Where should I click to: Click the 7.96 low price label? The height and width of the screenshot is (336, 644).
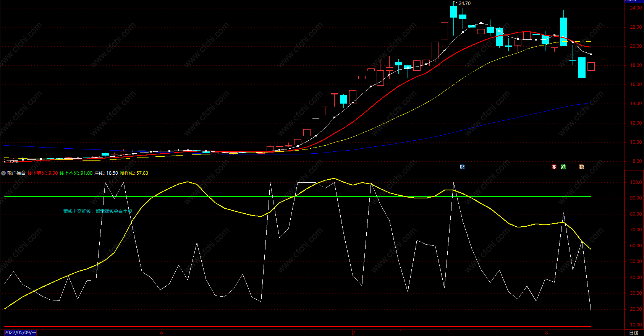pyautogui.click(x=13, y=162)
